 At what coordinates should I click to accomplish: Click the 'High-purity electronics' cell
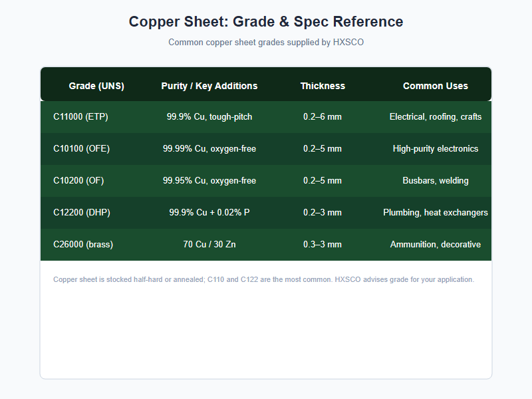pyautogui.click(x=436, y=148)
